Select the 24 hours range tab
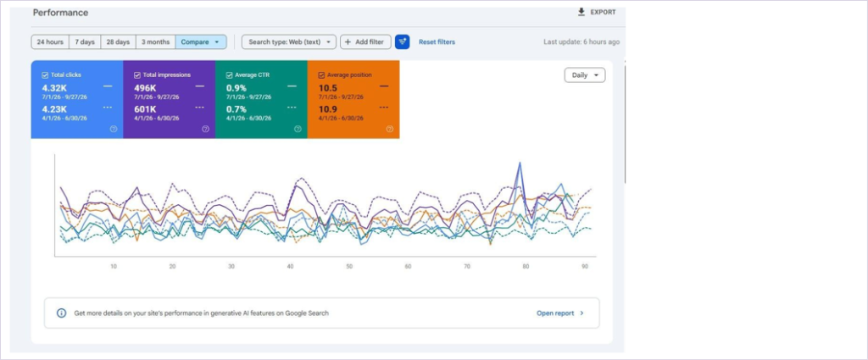This screenshot has width=868, height=360. pyautogui.click(x=50, y=42)
